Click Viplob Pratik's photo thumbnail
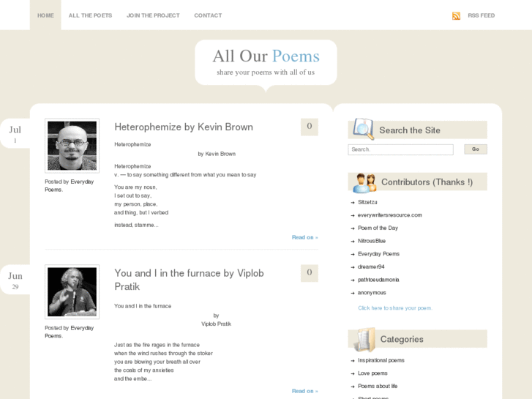 (72, 292)
